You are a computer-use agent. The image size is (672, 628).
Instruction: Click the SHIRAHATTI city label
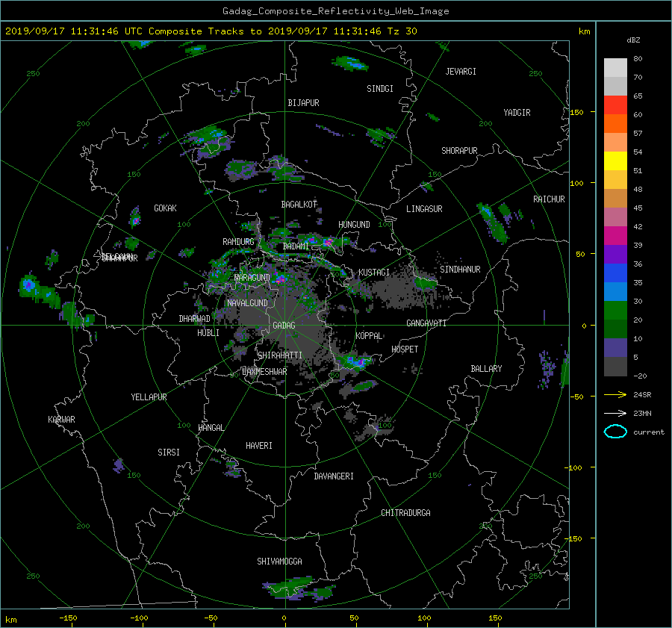[280, 355]
